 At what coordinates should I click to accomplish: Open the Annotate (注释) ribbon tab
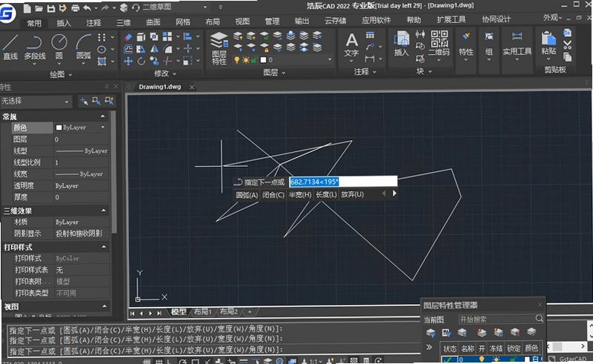93,23
